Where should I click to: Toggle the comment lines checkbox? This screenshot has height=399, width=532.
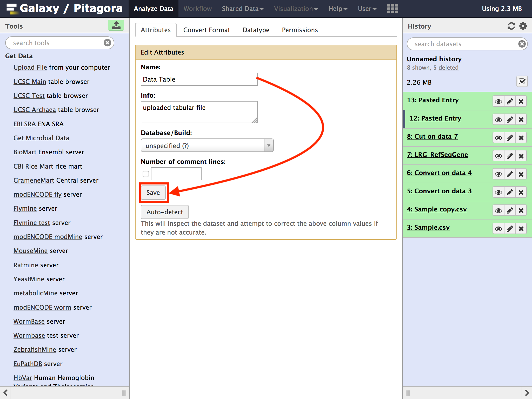point(146,174)
